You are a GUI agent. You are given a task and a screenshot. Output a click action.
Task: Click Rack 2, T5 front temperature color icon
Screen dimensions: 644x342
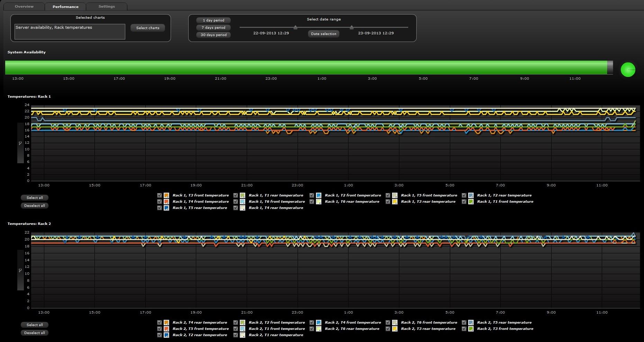pos(166,329)
